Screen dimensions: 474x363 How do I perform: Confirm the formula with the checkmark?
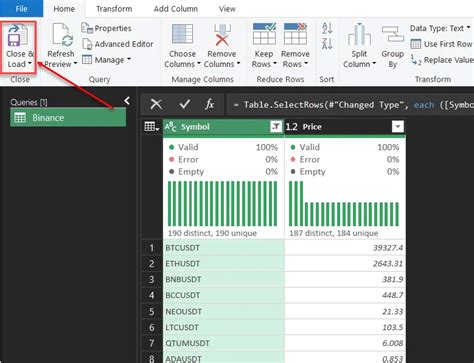click(184, 104)
